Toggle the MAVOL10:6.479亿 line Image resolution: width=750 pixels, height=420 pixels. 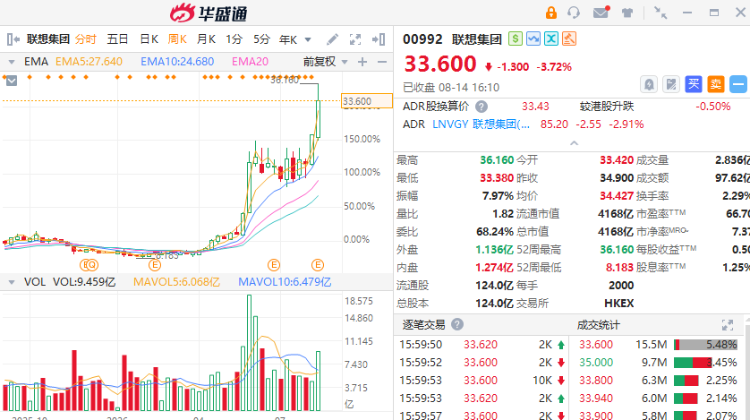pos(285,282)
